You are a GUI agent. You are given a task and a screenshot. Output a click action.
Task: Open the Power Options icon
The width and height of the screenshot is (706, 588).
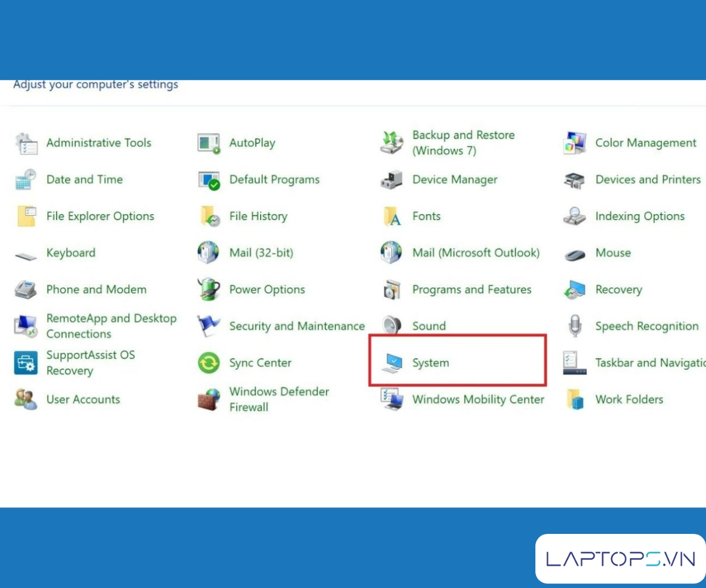point(208,290)
